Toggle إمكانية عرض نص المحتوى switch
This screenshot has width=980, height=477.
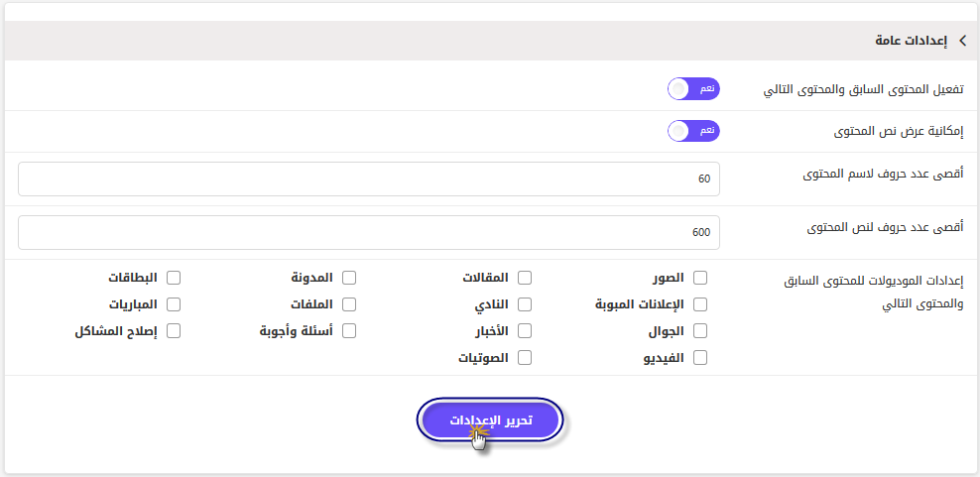(693, 131)
